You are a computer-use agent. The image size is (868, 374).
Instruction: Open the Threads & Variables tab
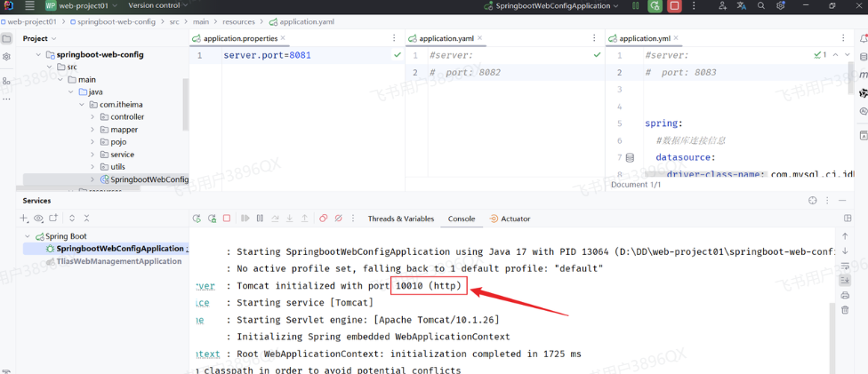pyautogui.click(x=401, y=219)
